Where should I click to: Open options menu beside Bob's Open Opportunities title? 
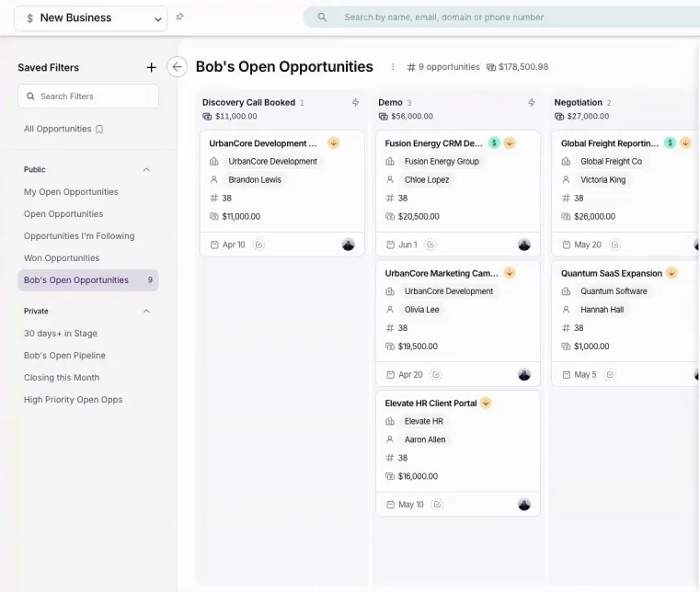coord(393,67)
